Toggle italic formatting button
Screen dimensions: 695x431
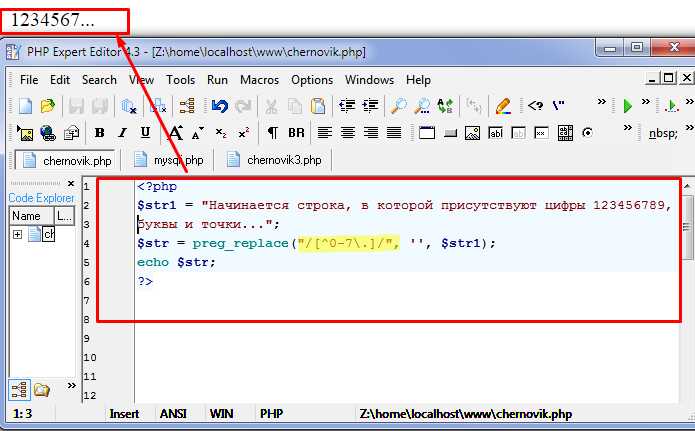(x=123, y=132)
